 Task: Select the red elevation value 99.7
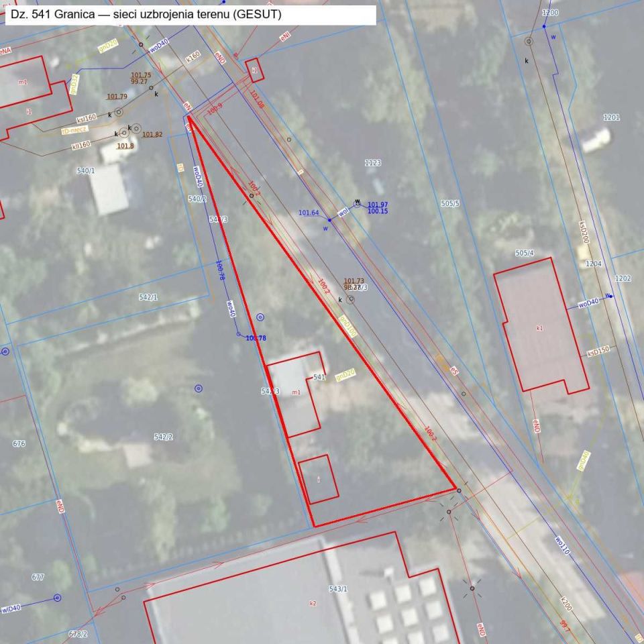pos(565,625)
